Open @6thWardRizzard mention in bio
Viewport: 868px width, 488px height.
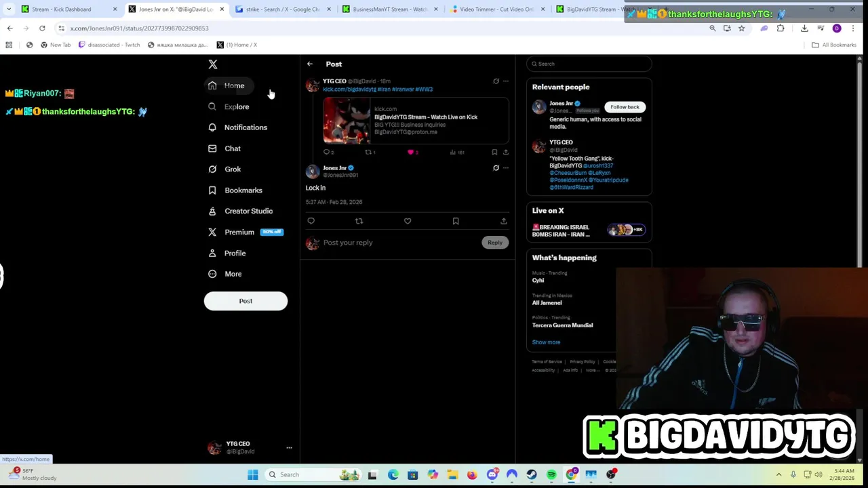571,188
